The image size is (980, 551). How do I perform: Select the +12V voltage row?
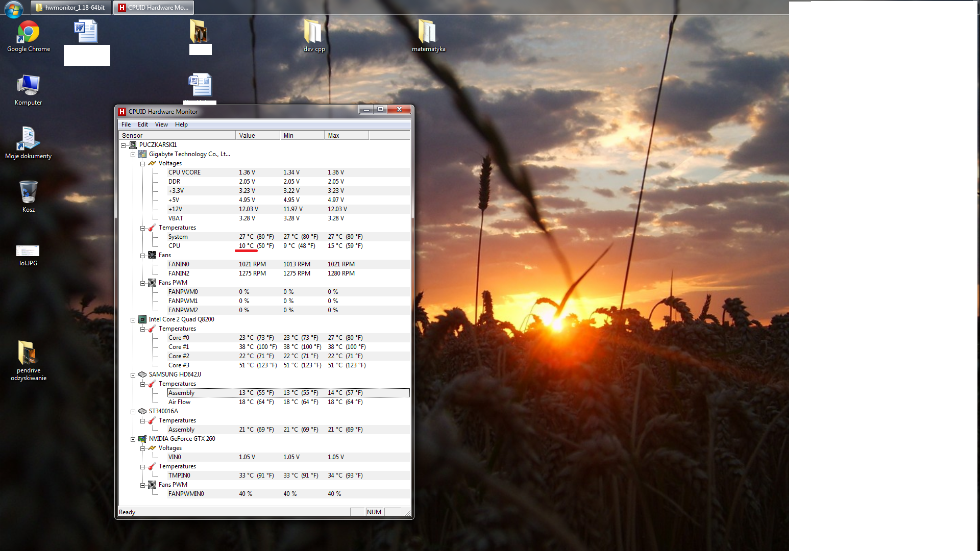tap(288, 209)
